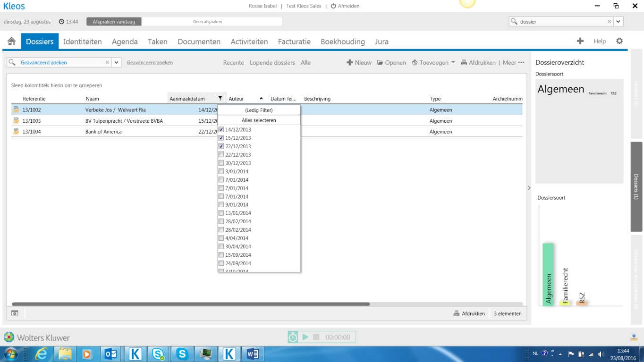The height and width of the screenshot is (362, 644).
Task: Clear the top 'dossier' search text
Action: coord(610,21)
